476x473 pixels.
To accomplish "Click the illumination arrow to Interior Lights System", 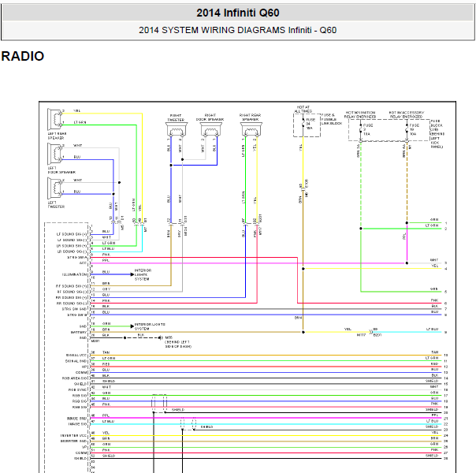I will [132, 274].
